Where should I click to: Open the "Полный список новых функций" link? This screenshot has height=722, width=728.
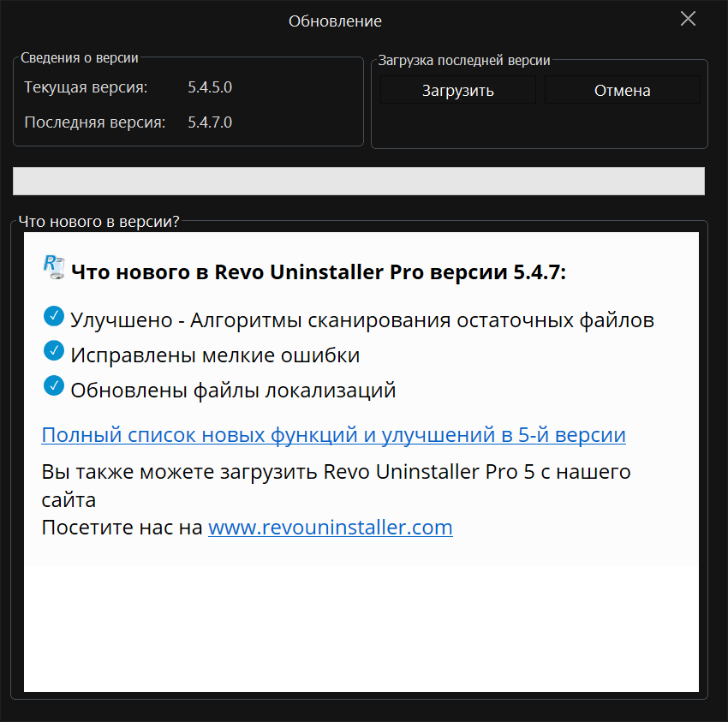[x=333, y=435]
